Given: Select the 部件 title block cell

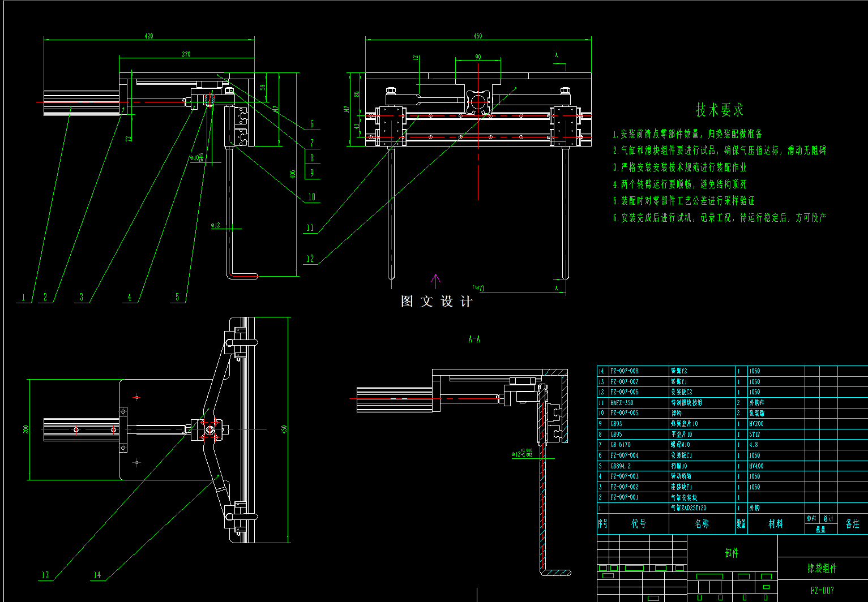Looking at the screenshot, I should (732, 553).
